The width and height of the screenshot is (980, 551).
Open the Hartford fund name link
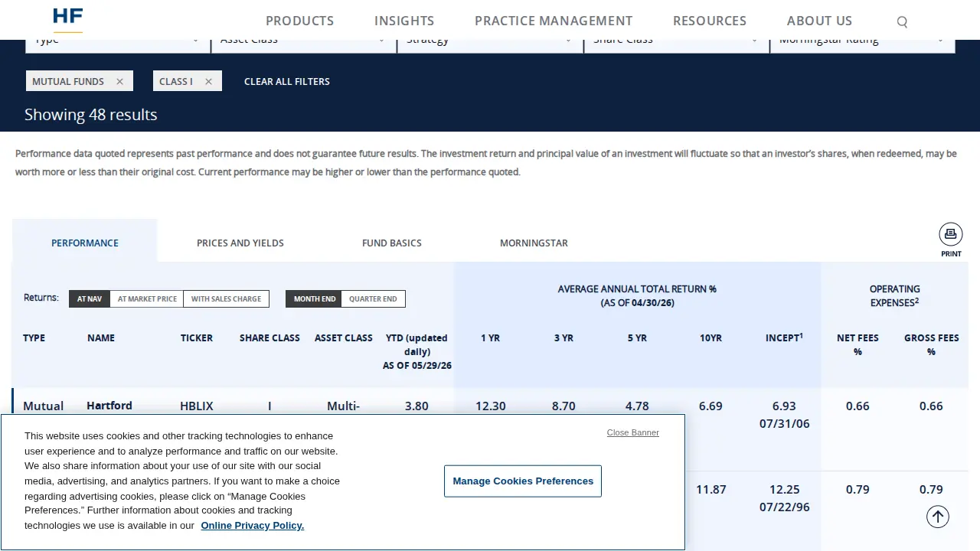coord(109,406)
